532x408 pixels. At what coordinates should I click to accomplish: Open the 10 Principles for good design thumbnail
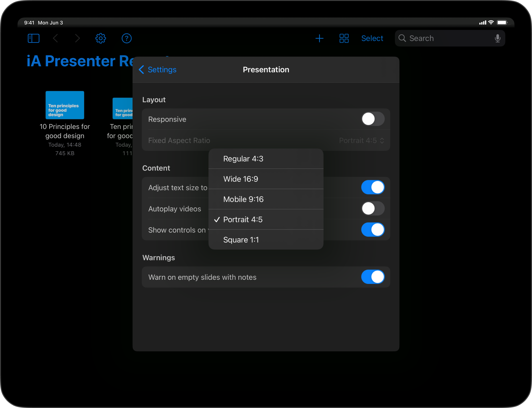click(x=65, y=105)
